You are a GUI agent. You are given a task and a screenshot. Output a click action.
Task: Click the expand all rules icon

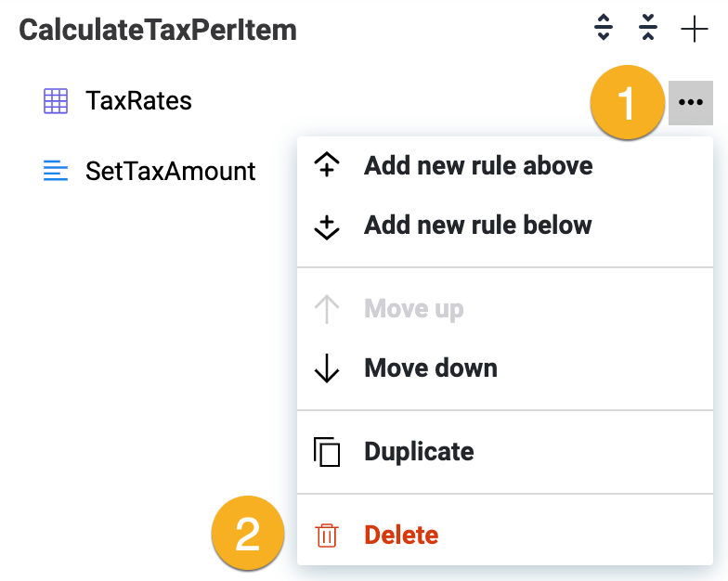(x=604, y=30)
